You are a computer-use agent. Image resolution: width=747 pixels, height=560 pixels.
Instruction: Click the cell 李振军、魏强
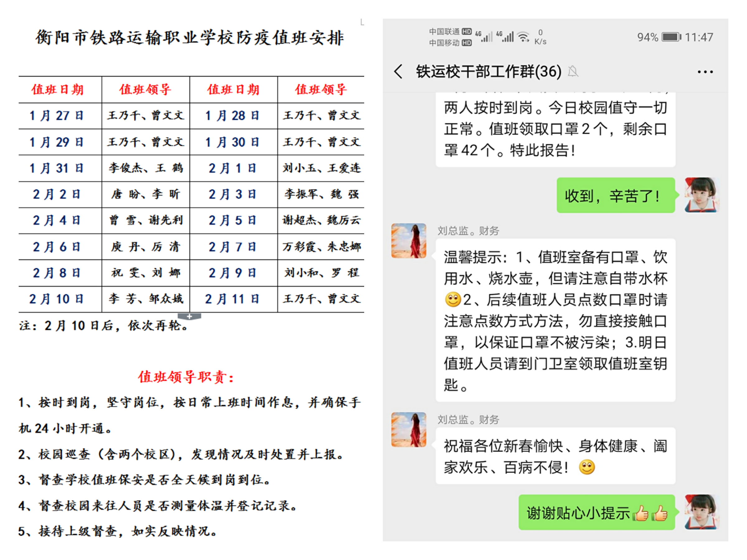click(322, 194)
